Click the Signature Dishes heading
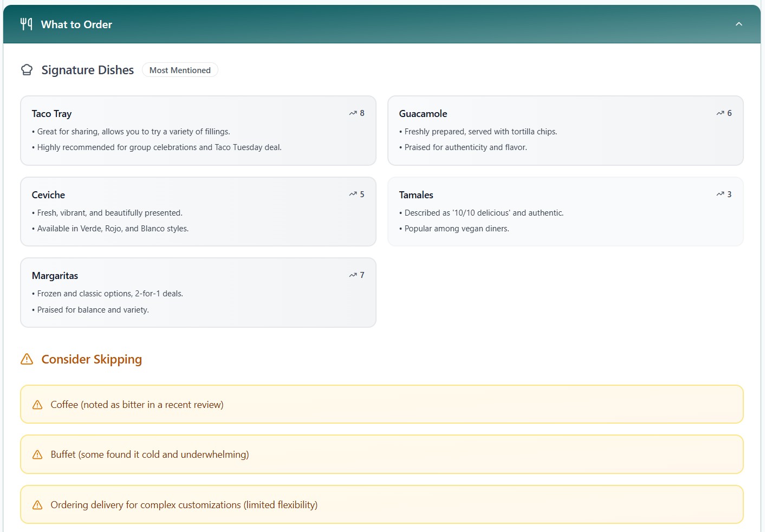The image size is (765, 532). 87,70
